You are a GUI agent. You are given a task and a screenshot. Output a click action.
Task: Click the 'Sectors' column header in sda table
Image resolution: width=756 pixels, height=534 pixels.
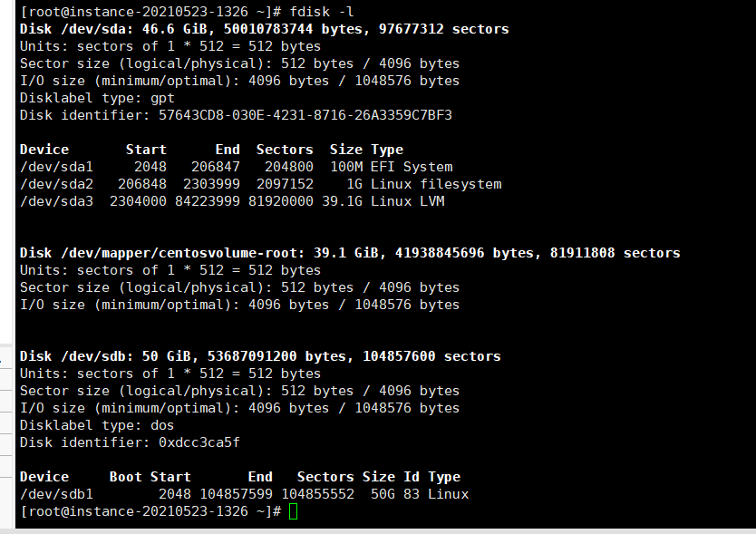[x=285, y=150]
